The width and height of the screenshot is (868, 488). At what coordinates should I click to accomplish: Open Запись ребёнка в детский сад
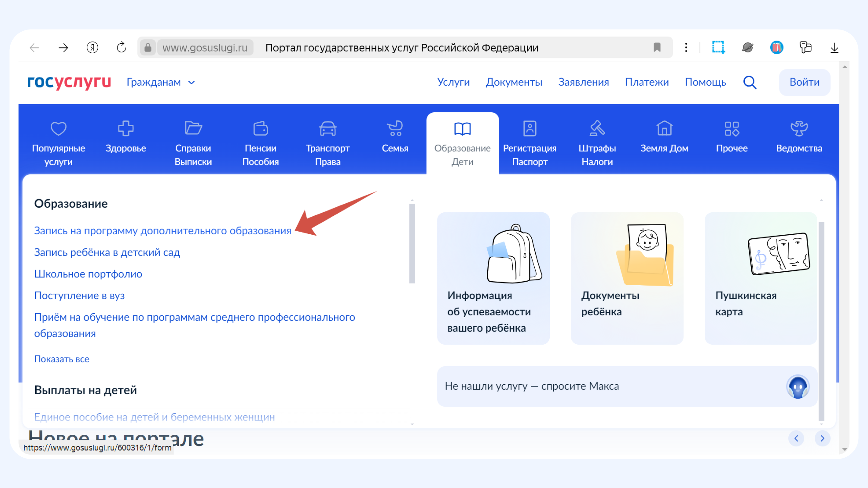[x=107, y=252]
